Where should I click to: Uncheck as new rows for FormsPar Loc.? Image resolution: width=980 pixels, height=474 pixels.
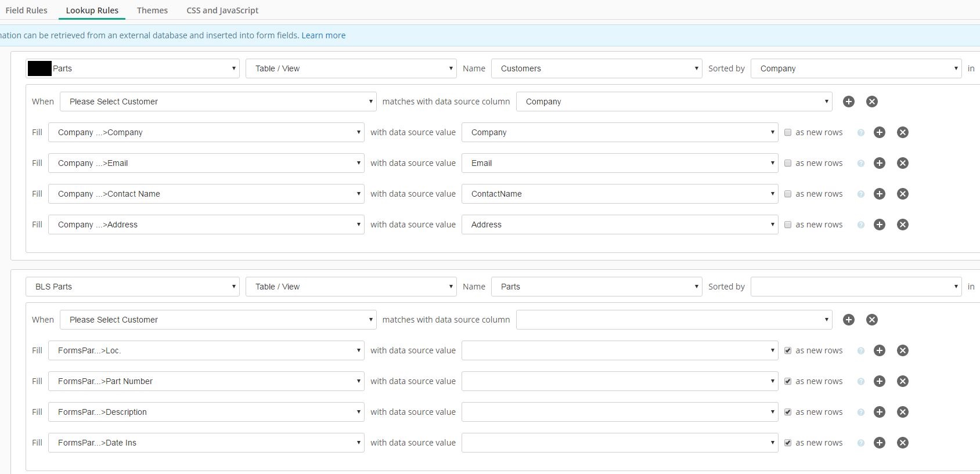[788, 350]
